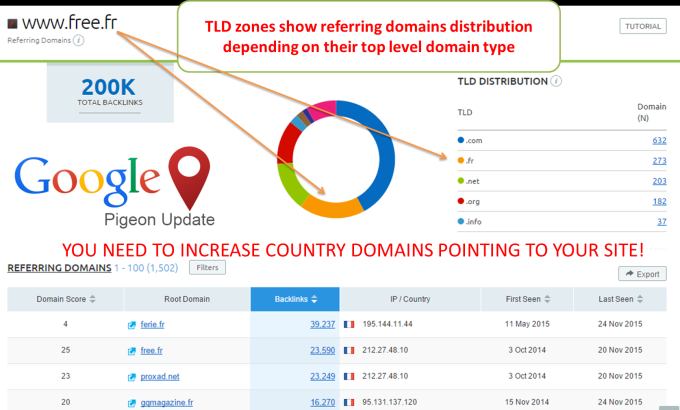The image size is (680, 410).
Task: Click the REFERRING DOMAINS heading link
Action: click(x=59, y=268)
